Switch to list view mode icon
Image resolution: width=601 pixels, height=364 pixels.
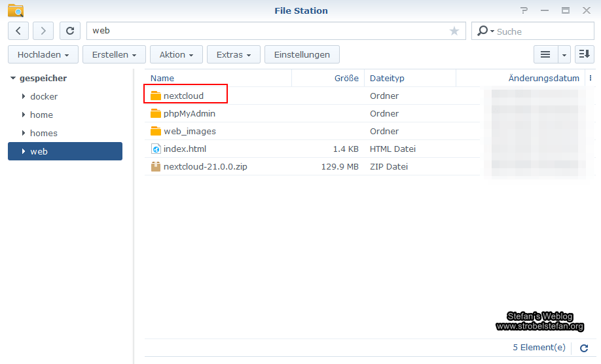click(x=545, y=54)
